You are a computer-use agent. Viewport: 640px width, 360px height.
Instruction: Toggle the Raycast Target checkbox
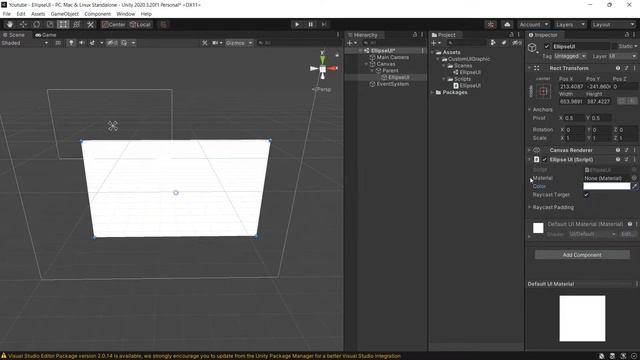(x=586, y=195)
